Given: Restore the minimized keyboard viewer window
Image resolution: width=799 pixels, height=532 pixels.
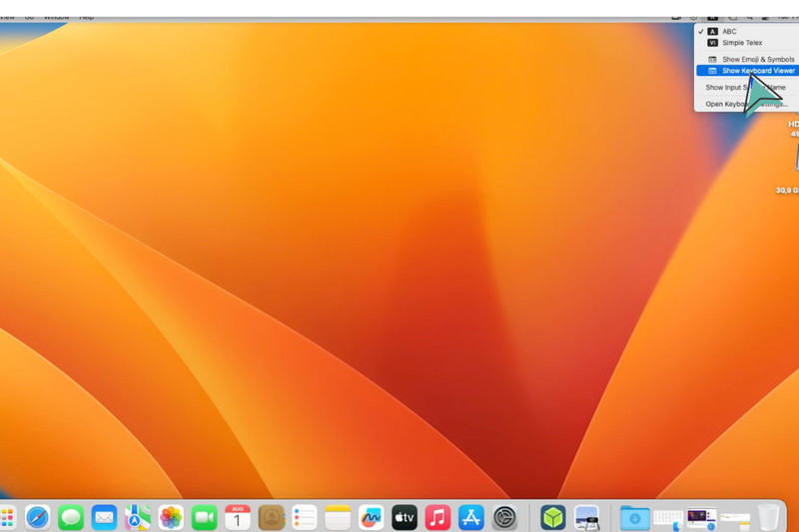Looking at the screenshot, I should [668, 519].
